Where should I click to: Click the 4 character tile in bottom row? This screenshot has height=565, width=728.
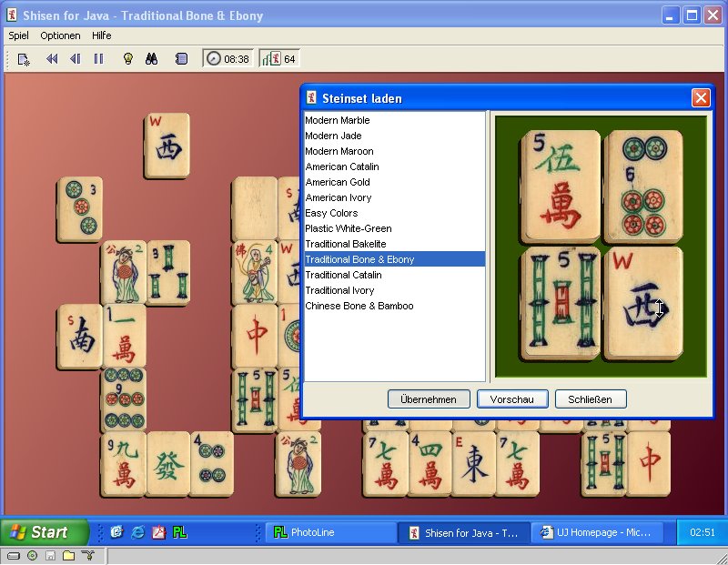coord(430,464)
